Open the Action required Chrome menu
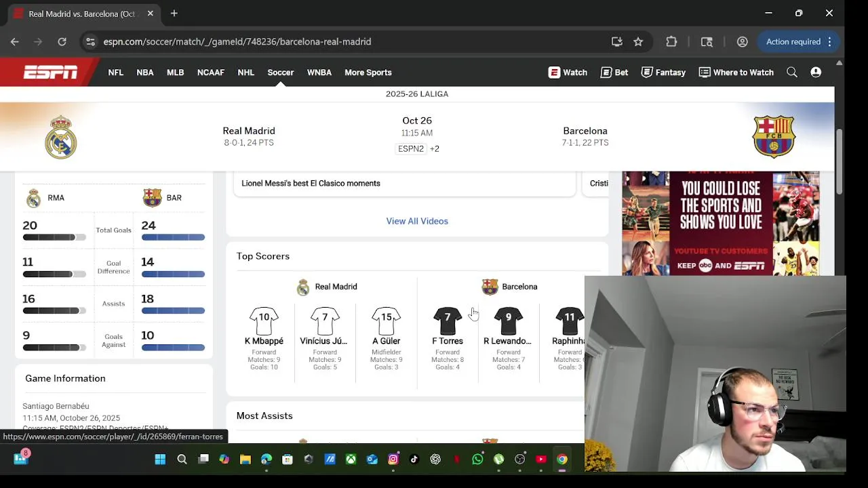Image resolution: width=868 pixels, height=488 pixels. tap(798, 41)
